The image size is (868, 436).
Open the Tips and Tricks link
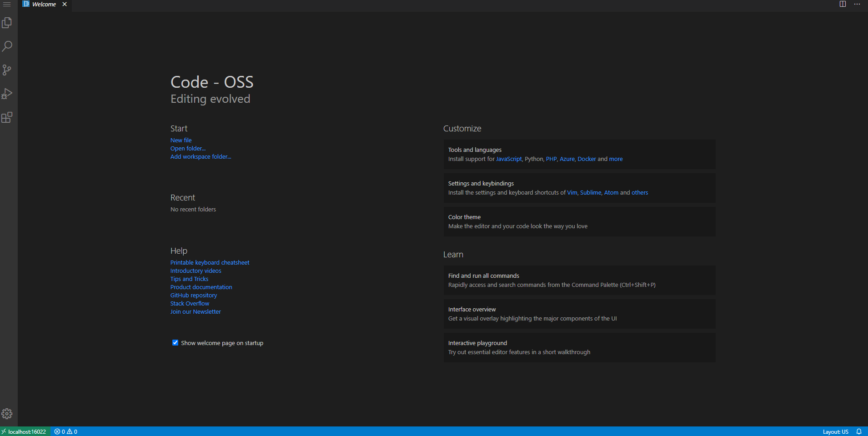pyautogui.click(x=189, y=279)
